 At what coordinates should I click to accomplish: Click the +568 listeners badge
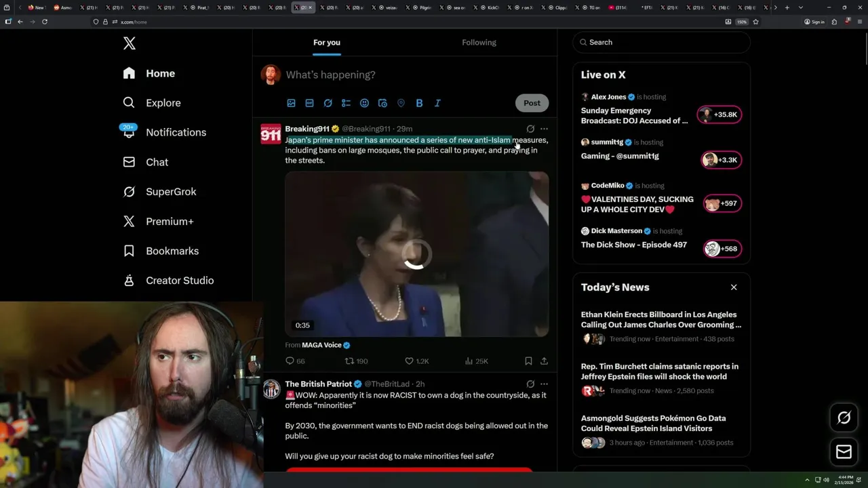tap(723, 249)
